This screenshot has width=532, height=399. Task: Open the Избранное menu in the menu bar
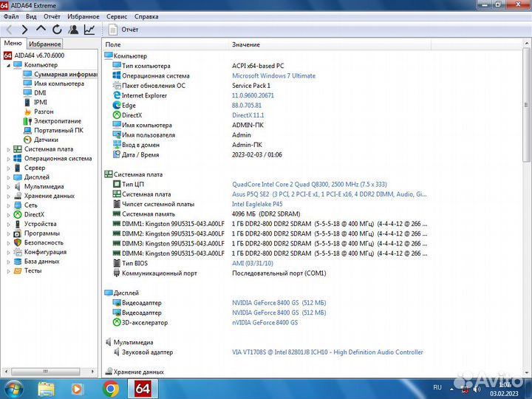coord(83,16)
